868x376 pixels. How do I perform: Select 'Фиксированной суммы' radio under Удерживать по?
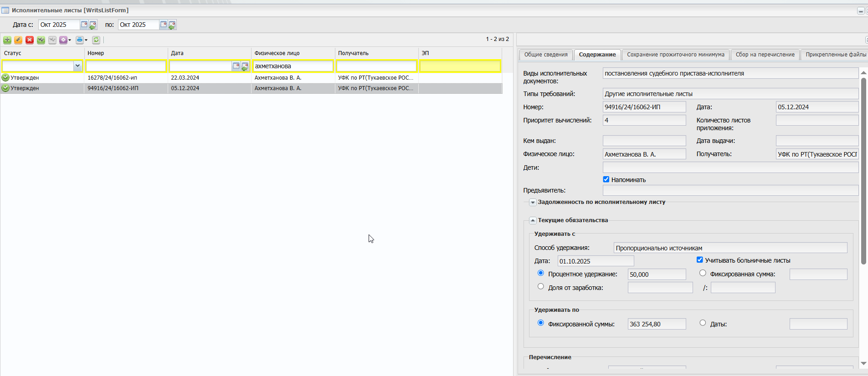click(x=541, y=323)
